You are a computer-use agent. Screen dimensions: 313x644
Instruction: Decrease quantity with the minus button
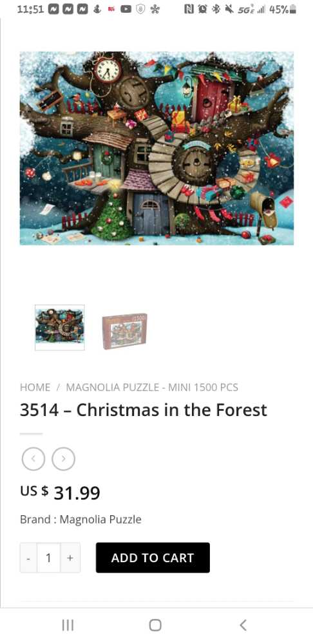(28, 558)
